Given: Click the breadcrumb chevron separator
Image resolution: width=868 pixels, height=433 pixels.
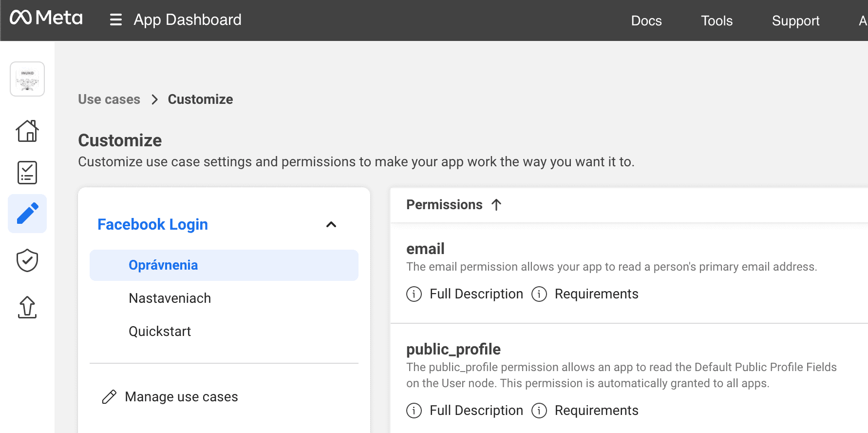Looking at the screenshot, I should (x=154, y=99).
